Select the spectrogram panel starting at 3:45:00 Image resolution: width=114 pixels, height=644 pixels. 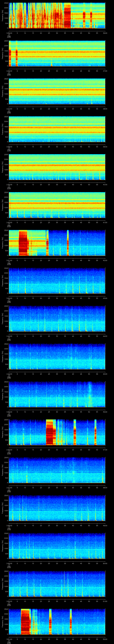[57, 394]
